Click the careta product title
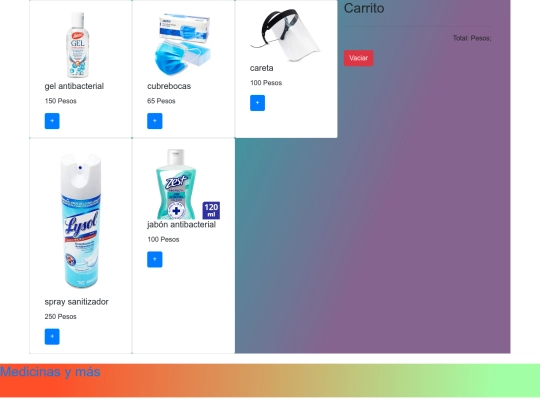The width and height of the screenshot is (540, 405). [261, 68]
